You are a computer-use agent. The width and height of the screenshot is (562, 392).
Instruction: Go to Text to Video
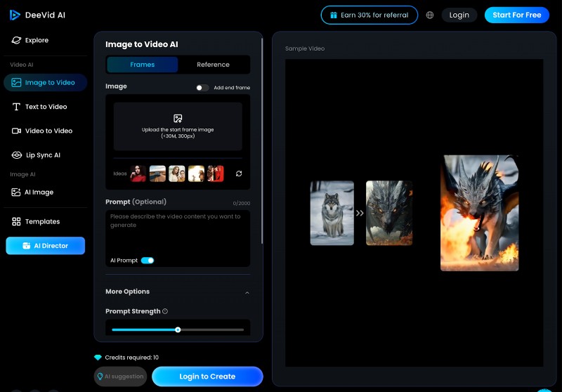(46, 107)
